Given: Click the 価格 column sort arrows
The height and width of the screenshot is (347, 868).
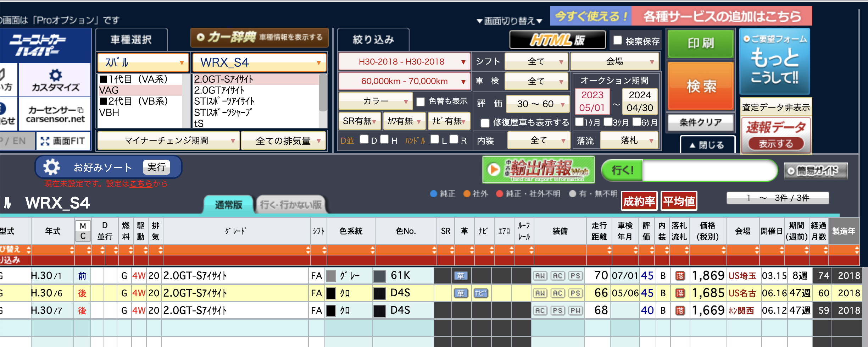Looking at the screenshot, I should click(x=723, y=250).
